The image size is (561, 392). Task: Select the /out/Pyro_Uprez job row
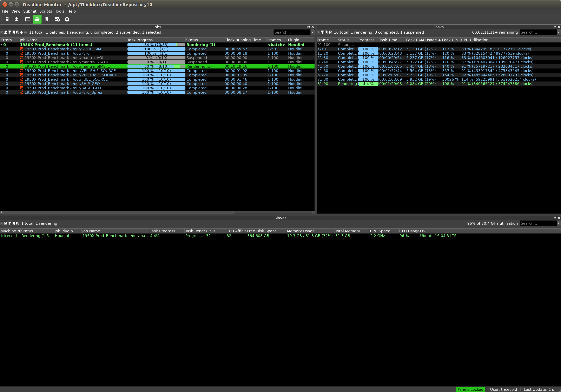[157, 93]
